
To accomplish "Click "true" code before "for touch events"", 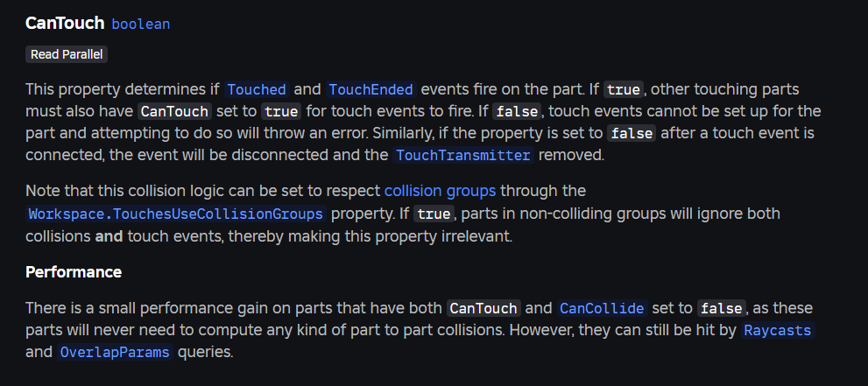I will point(281,112).
